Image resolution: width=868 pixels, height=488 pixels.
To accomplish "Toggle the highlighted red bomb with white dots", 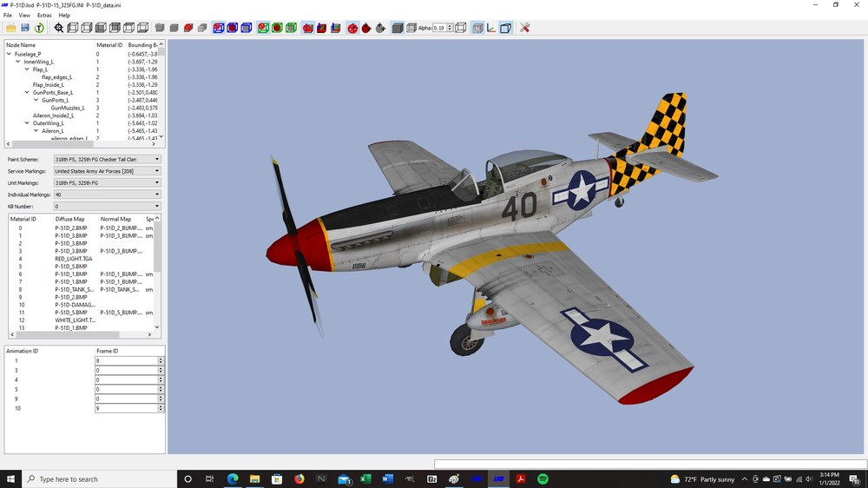I will point(352,28).
